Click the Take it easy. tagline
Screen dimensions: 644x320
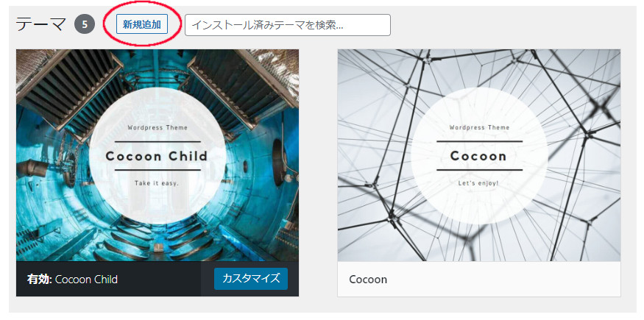(157, 183)
